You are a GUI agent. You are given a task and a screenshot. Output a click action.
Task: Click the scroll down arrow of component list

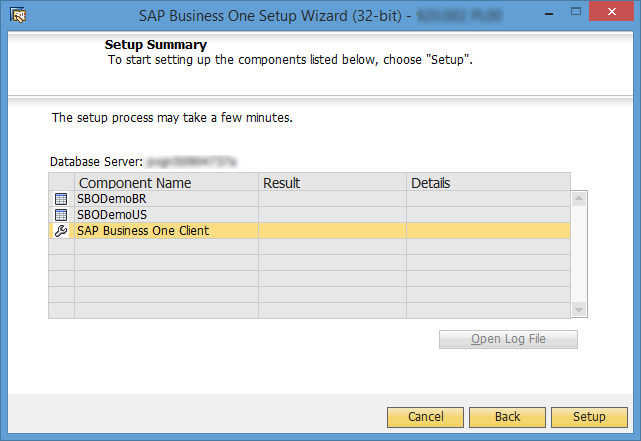point(579,309)
